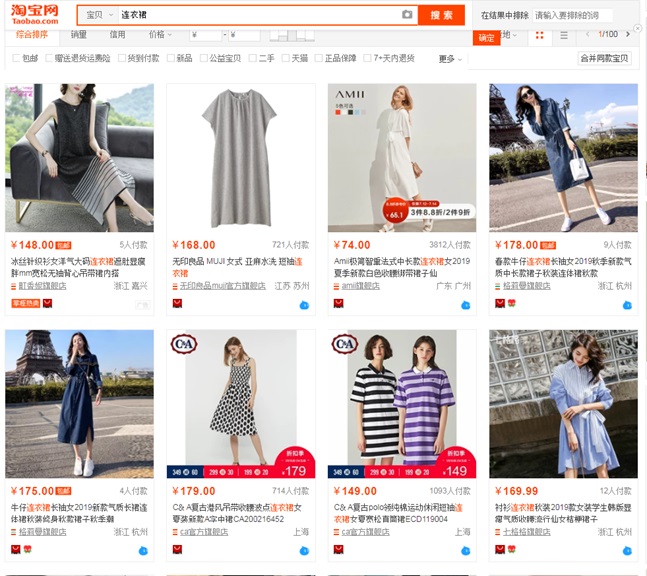Toggle the 新品 filter checkbox

[x=170, y=58]
